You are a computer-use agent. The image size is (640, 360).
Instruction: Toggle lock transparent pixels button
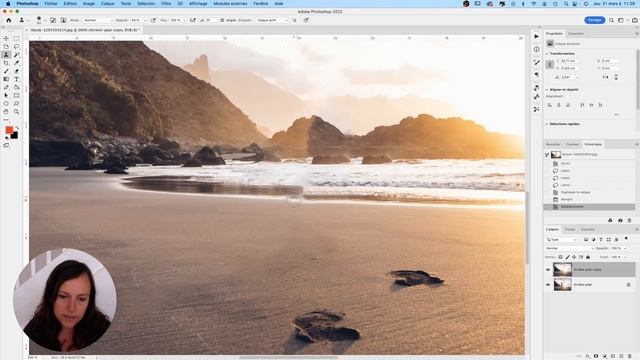[560, 257]
